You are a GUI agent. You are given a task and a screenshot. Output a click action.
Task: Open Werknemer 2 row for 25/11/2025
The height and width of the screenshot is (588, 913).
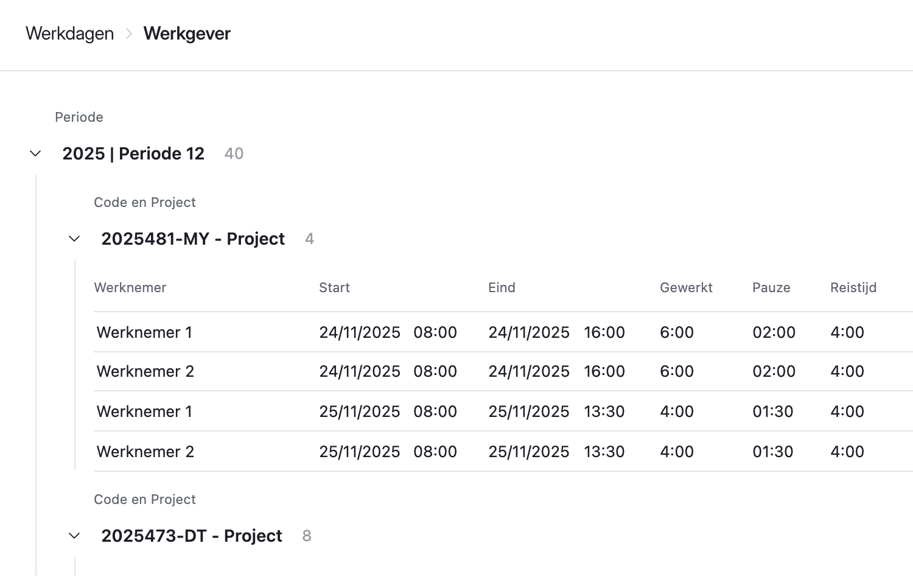(x=145, y=452)
